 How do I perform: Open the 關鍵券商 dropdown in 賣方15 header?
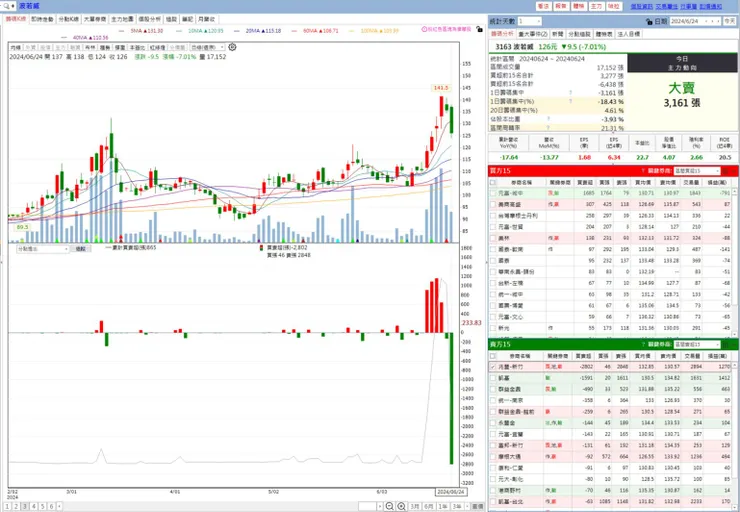697,344
